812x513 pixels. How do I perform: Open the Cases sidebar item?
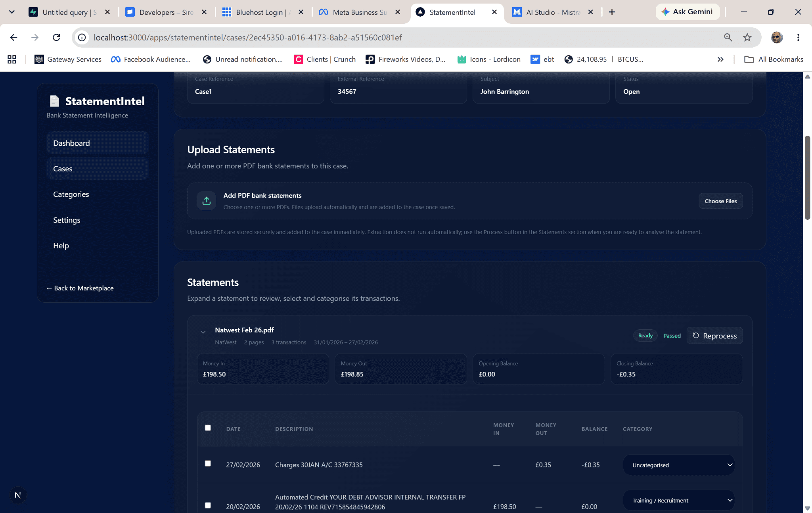pyautogui.click(x=98, y=169)
